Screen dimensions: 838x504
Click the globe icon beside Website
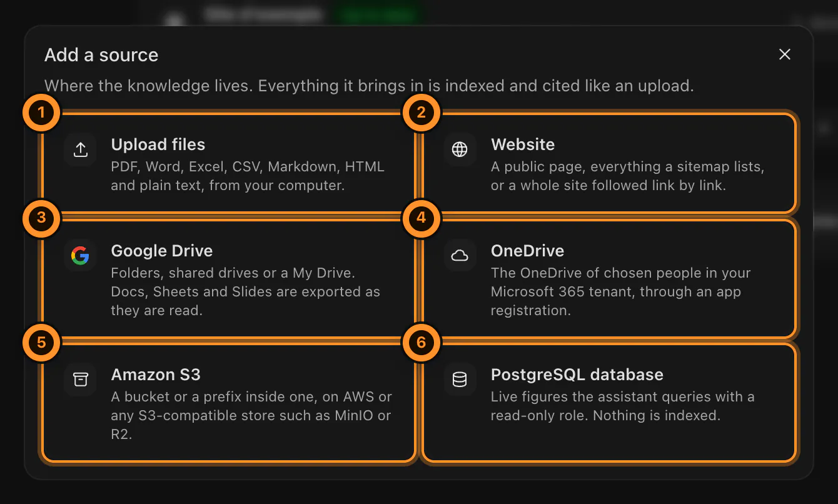point(460,149)
